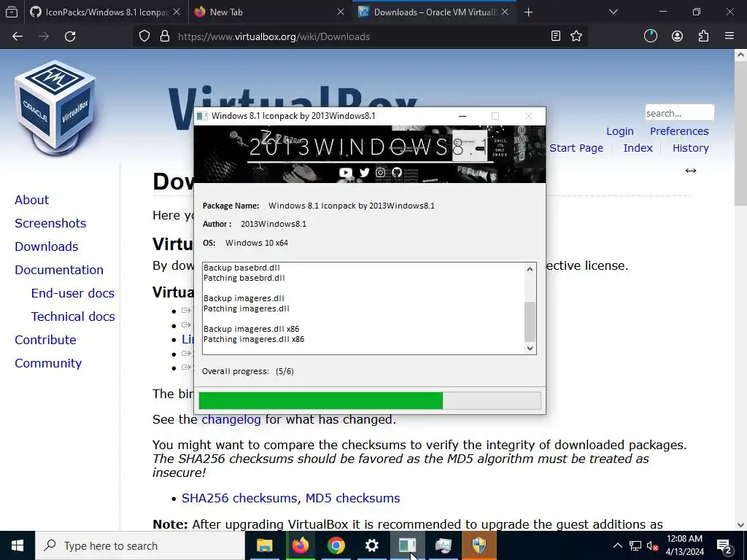747x560 pixels.
Task: Bookmark this page with star icon
Action: coord(576,36)
